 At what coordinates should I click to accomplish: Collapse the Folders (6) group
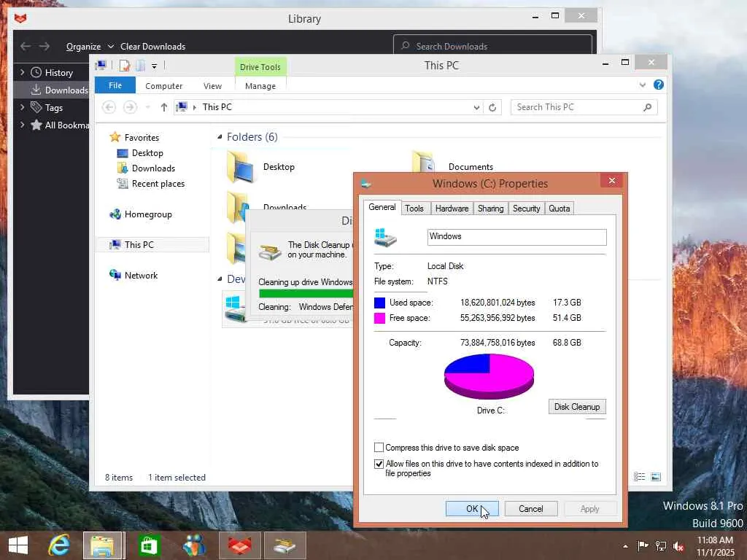[220, 137]
